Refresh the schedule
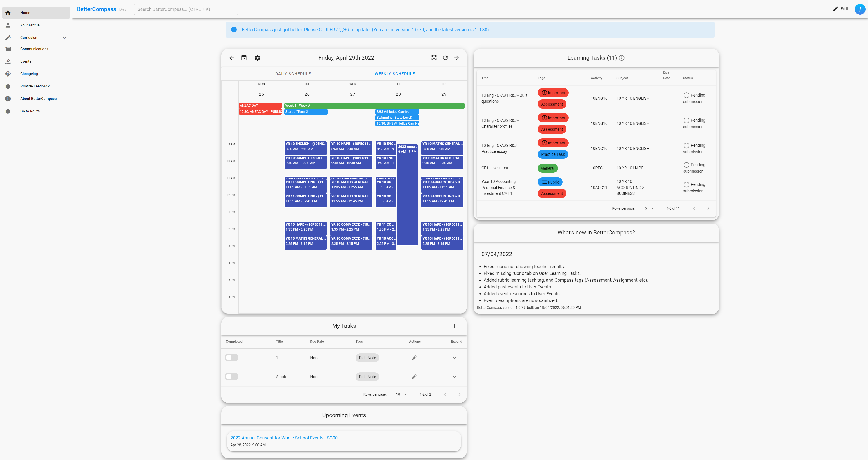 (445, 58)
